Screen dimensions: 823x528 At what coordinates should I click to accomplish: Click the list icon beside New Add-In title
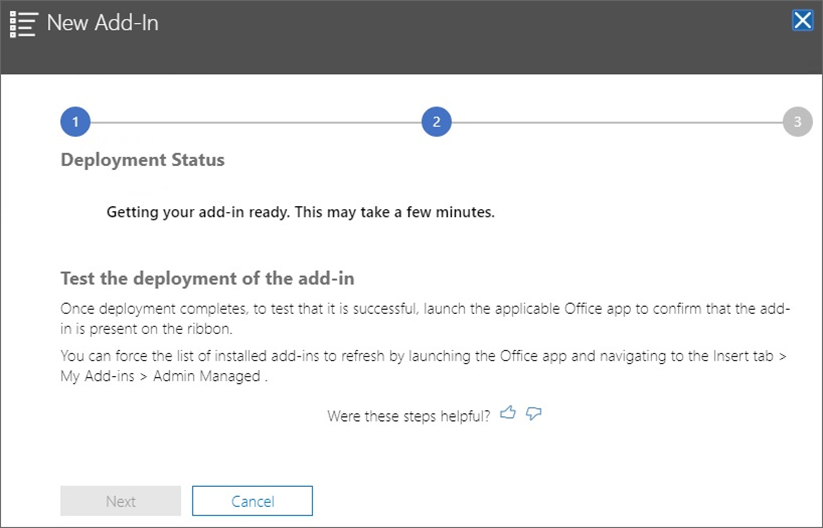click(23, 23)
